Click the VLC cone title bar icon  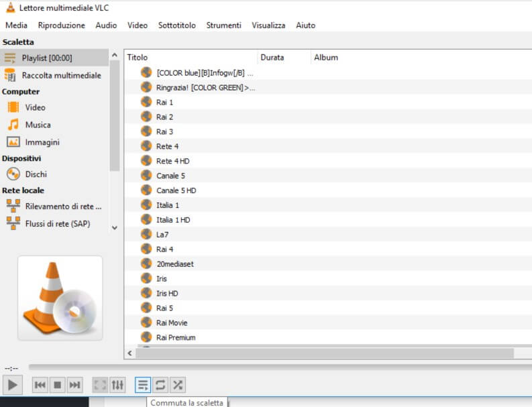(11, 7)
